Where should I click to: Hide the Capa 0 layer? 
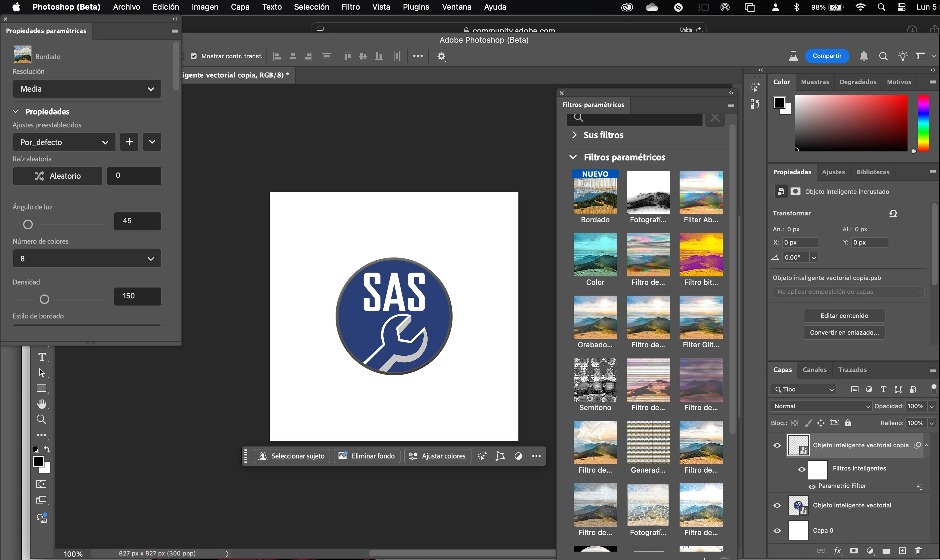point(777,531)
